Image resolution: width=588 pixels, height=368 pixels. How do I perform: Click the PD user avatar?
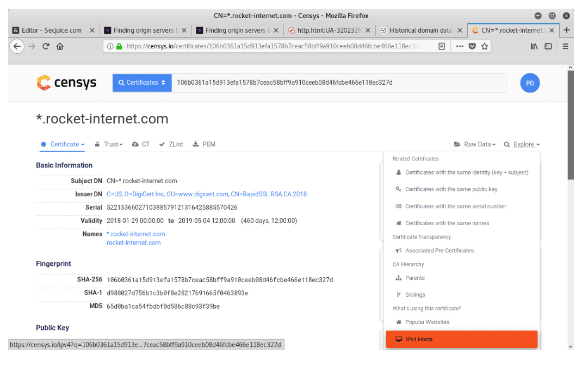coord(530,83)
